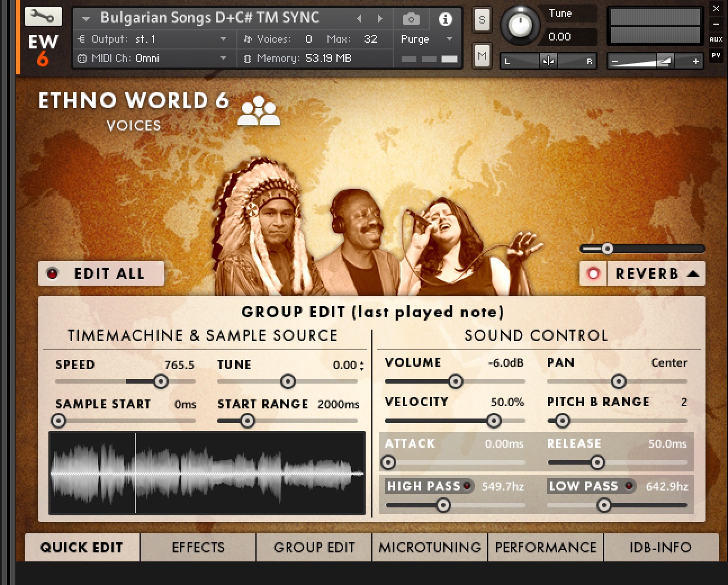Expand the REVERB preset arrow
The width and height of the screenshot is (728, 585).
coord(693,273)
